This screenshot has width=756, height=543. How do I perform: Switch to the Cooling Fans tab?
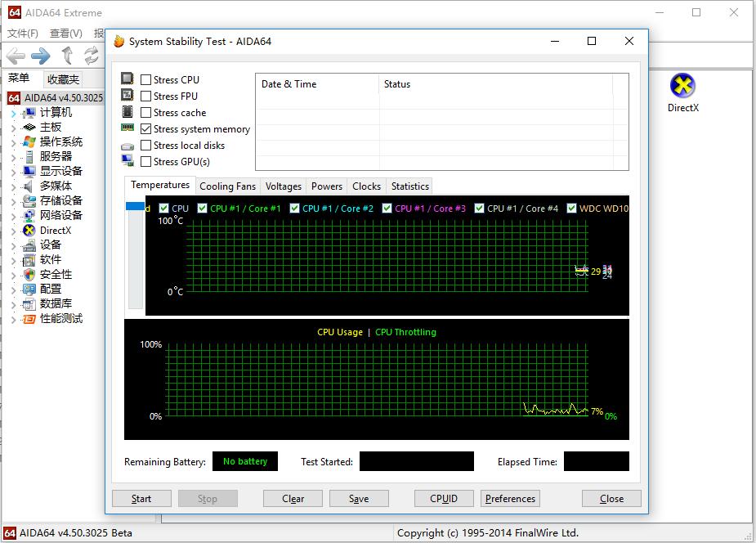click(227, 186)
